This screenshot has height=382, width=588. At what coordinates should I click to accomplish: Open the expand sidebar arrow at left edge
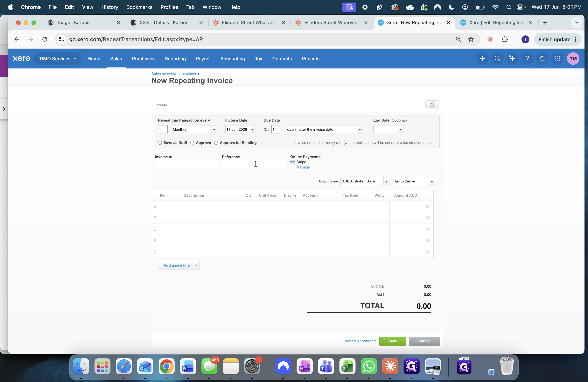click(x=3, y=109)
